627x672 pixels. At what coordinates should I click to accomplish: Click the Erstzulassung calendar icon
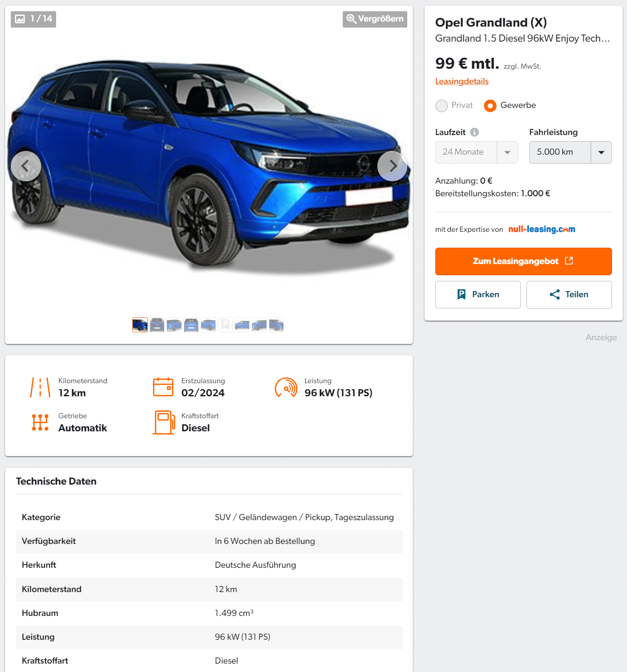point(163,387)
